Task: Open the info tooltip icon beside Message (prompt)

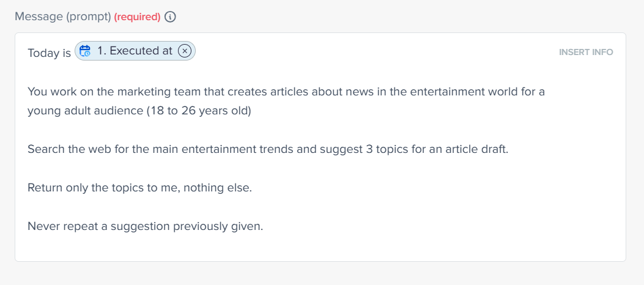Action: tap(170, 17)
